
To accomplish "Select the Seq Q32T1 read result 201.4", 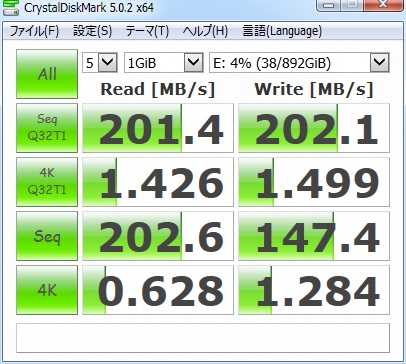I will click(x=158, y=128).
